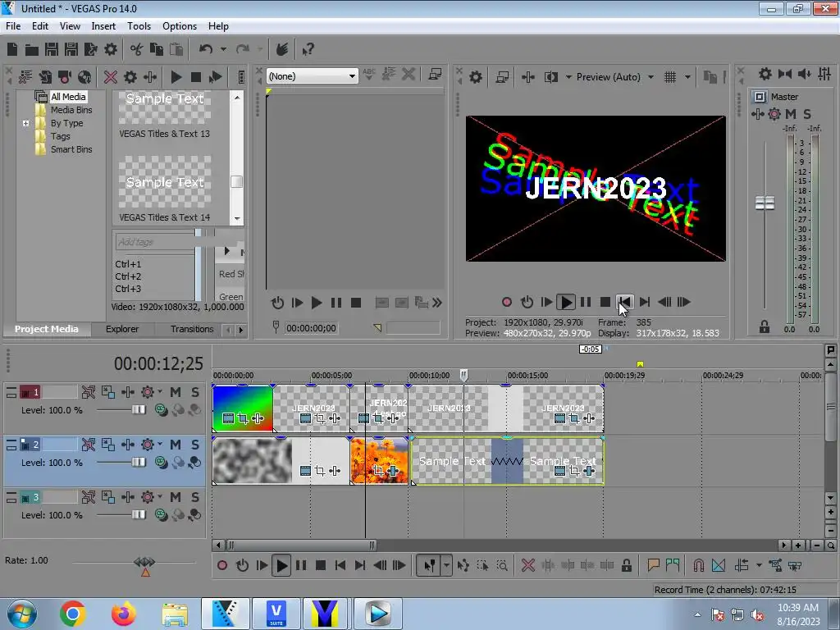Image resolution: width=840 pixels, height=630 pixels.
Task: Open edit tool selector dropdown arrow
Action: click(x=446, y=565)
